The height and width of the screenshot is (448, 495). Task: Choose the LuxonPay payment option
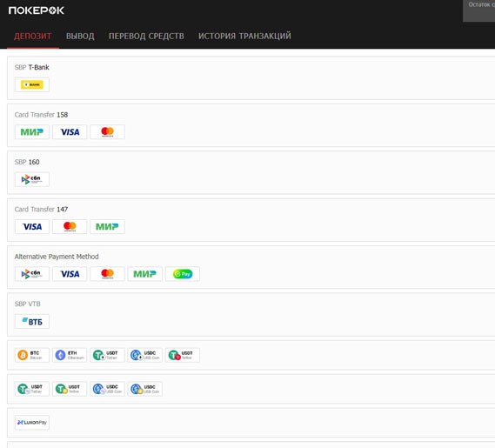click(x=32, y=423)
